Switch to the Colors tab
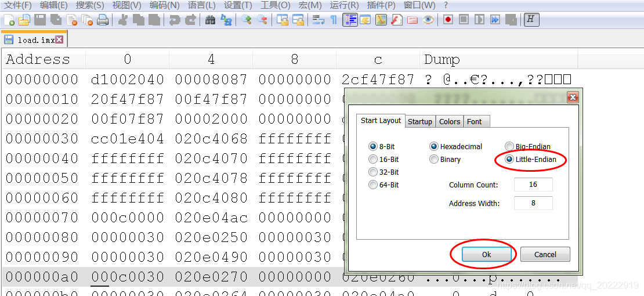Viewport: 644px width, 296px height. [x=450, y=122]
